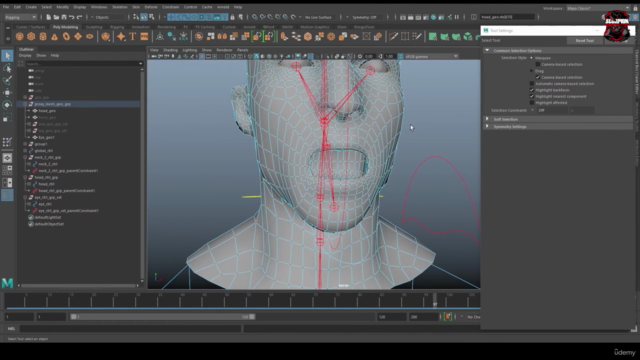Open the sRGB gamma view transform dropdown
The height and width of the screenshot is (360, 640).
[x=431, y=56]
